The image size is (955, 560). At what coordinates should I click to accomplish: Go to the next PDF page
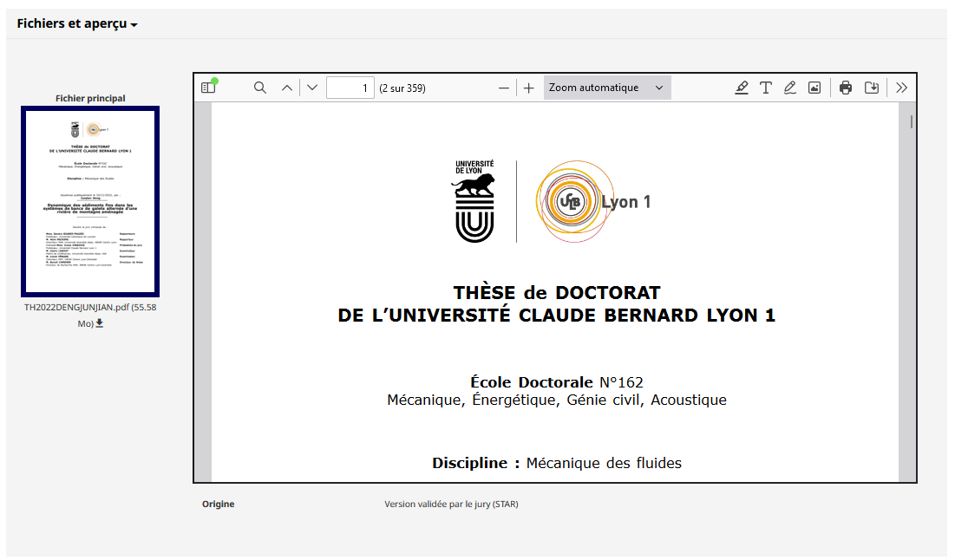click(x=312, y=88)
